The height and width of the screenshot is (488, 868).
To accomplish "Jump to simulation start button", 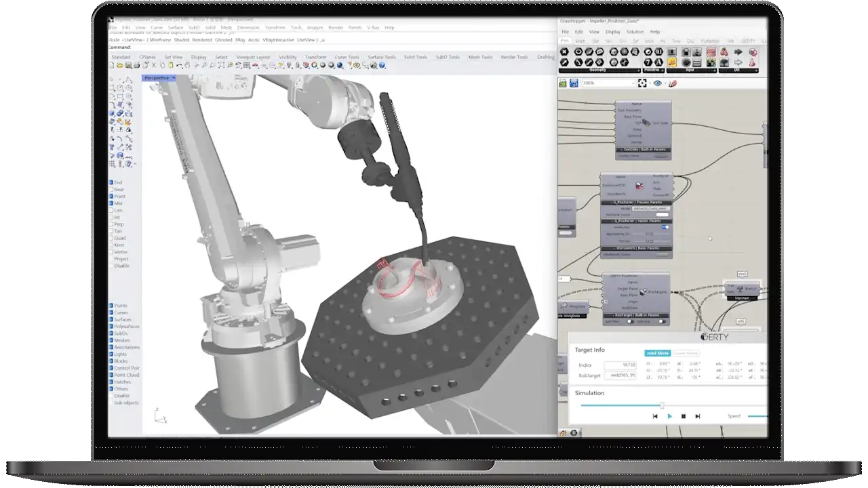I will tap(655, 416).
